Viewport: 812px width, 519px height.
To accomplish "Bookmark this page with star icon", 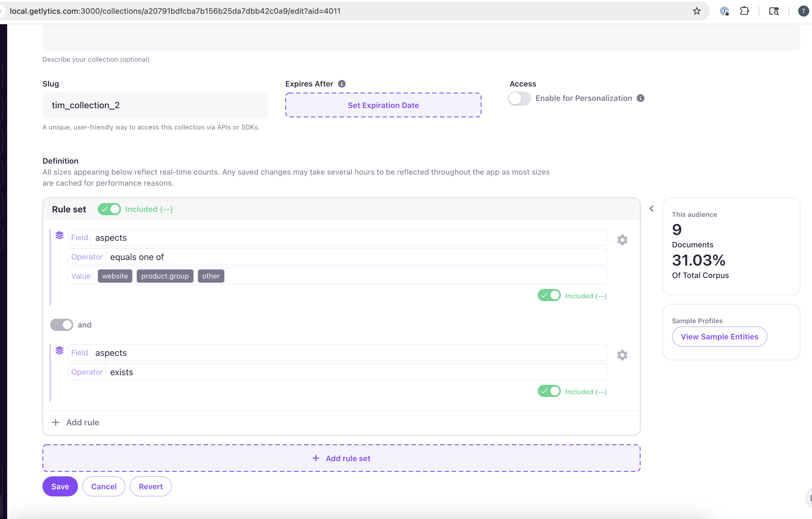I will pyautogui.click(x=696, y=11).
